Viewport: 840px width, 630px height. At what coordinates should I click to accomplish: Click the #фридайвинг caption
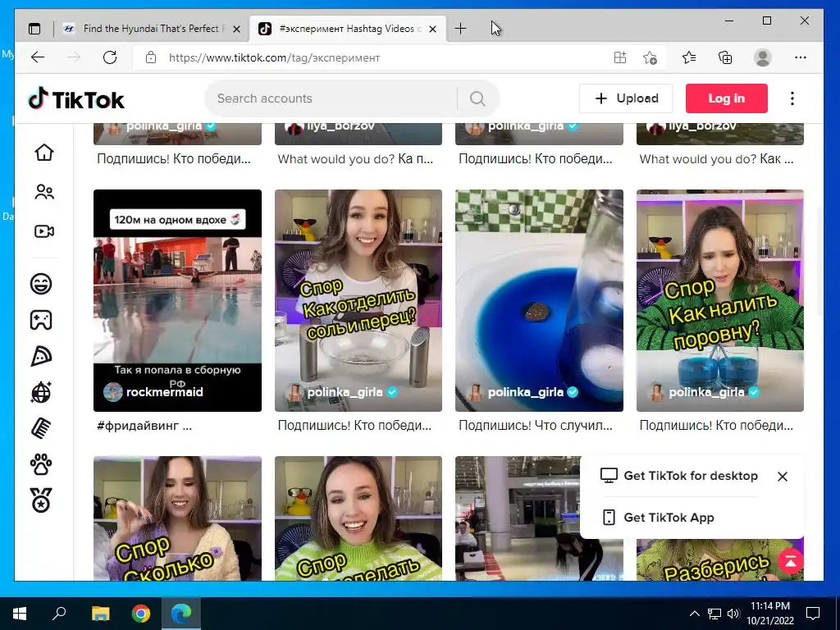pos(144,426)
